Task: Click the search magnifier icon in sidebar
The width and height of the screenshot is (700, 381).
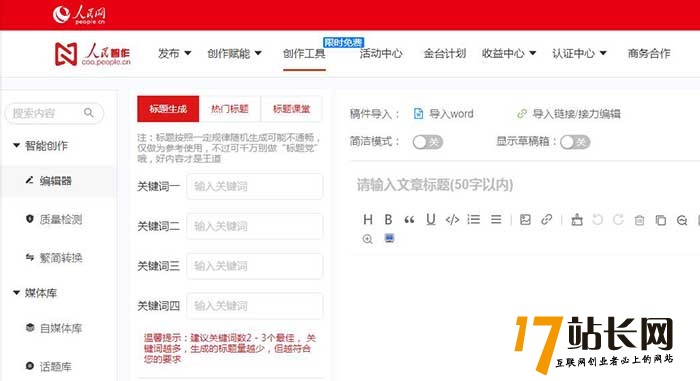Action: tap(89, 113)
